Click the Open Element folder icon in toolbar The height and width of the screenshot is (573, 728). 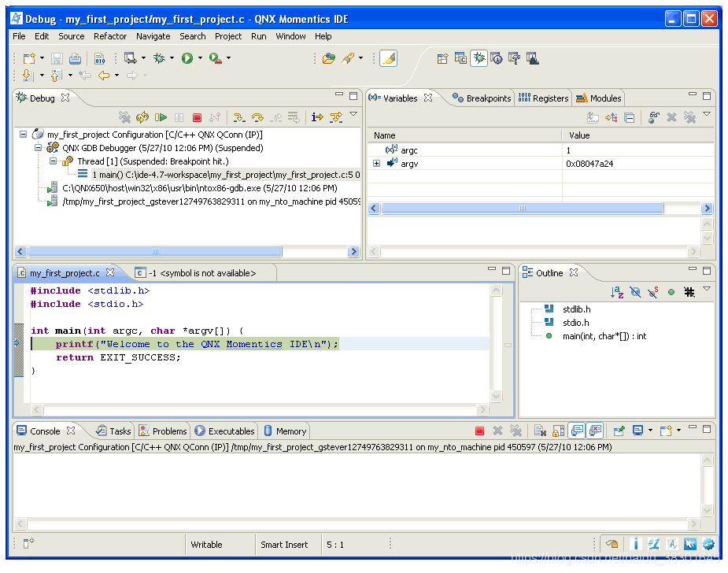click(x=329, y=58)
